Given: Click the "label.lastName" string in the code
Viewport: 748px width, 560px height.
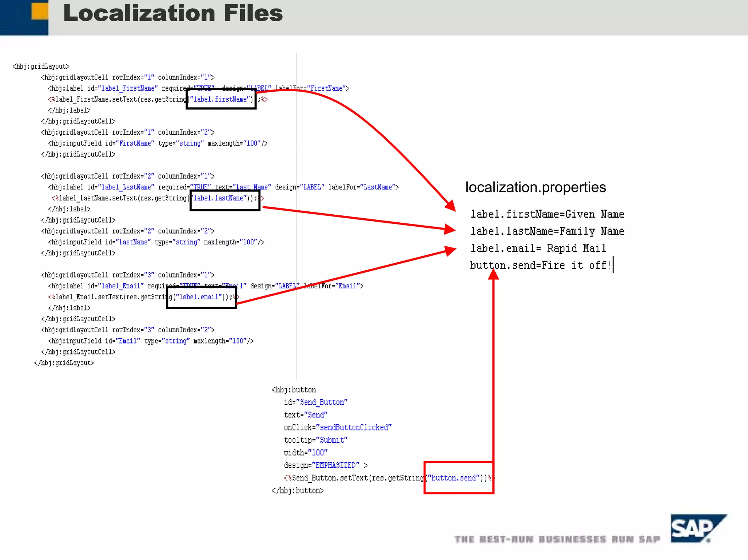Looking at the screenshot, I should (x=220, y=198).
